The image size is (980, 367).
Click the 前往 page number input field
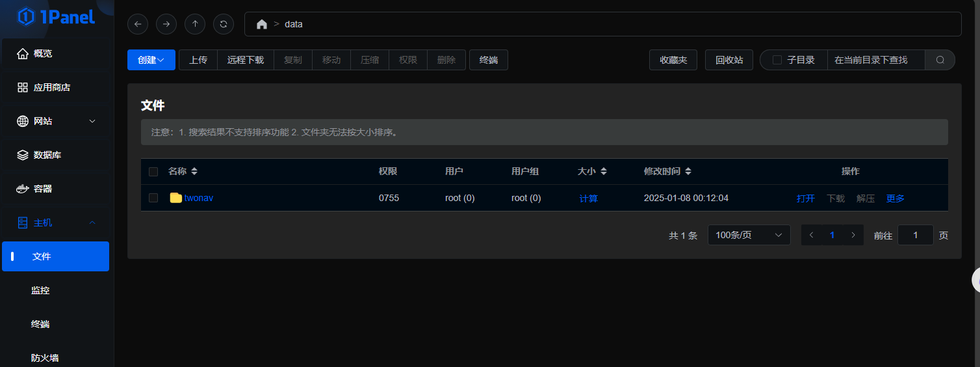point(915,235)
